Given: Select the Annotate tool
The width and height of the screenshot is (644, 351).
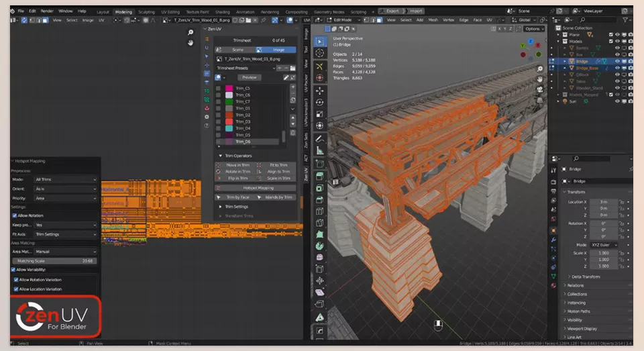Looking at the screenshot, I should pos(319,139).
